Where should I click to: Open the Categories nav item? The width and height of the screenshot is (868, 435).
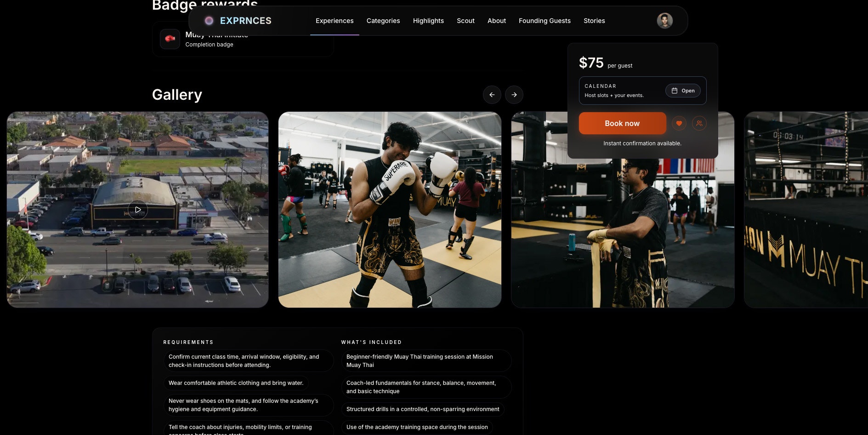point(383,21)
